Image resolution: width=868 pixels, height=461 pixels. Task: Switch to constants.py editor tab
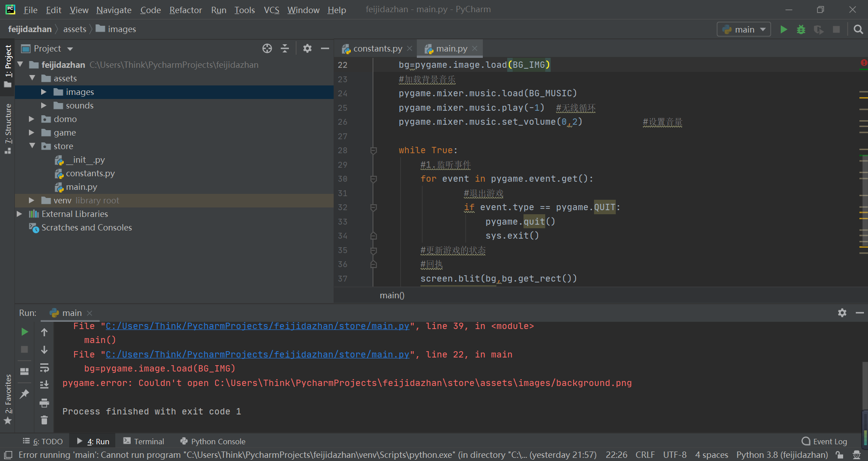377,48
